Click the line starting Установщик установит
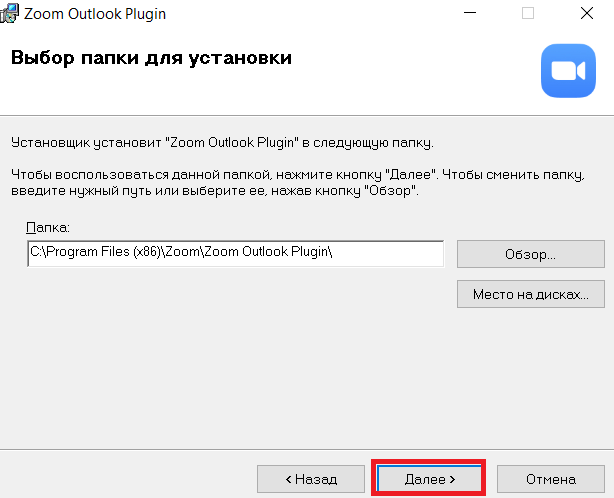The image size is (614, 498). [222, 143]
